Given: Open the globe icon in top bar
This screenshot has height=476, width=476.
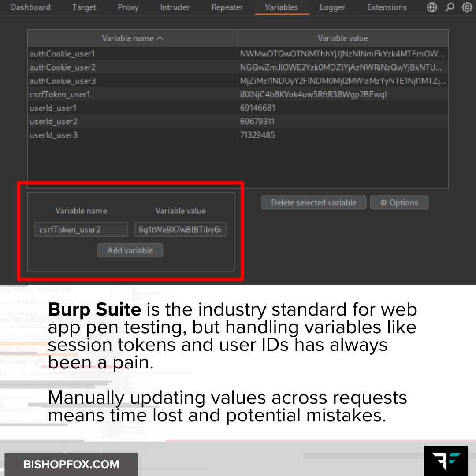Looking at the screenshot, I should (x=432, y=7).
